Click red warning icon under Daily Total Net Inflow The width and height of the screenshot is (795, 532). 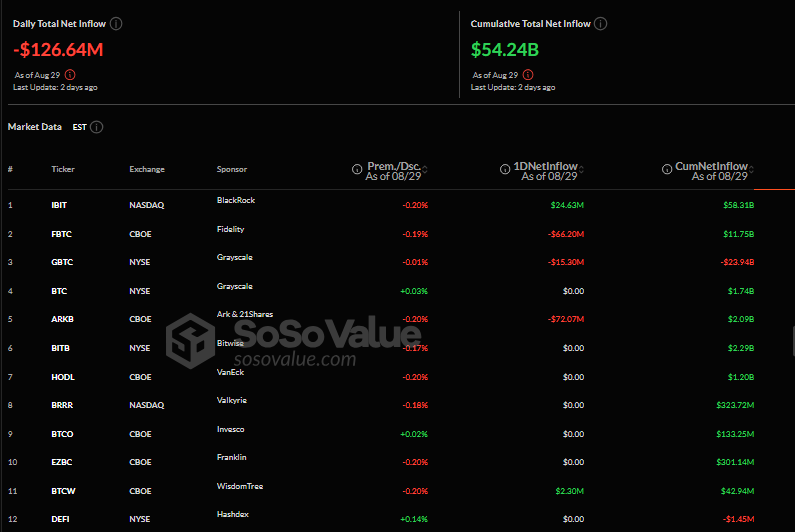point(70,75)
